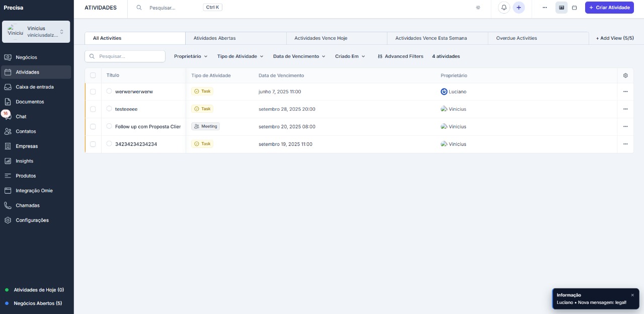
Task: Click the Criar Atividade button
Action: pos(609,8)
